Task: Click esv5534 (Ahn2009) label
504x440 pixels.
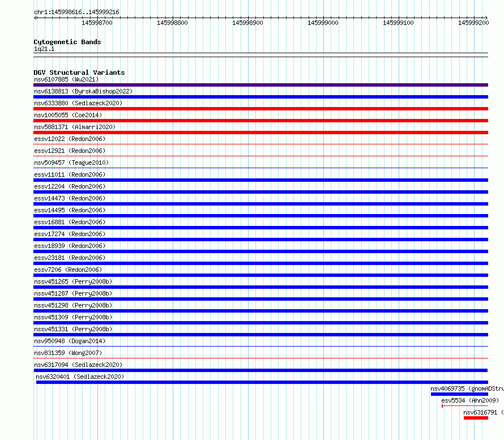Action: point(470,400)
